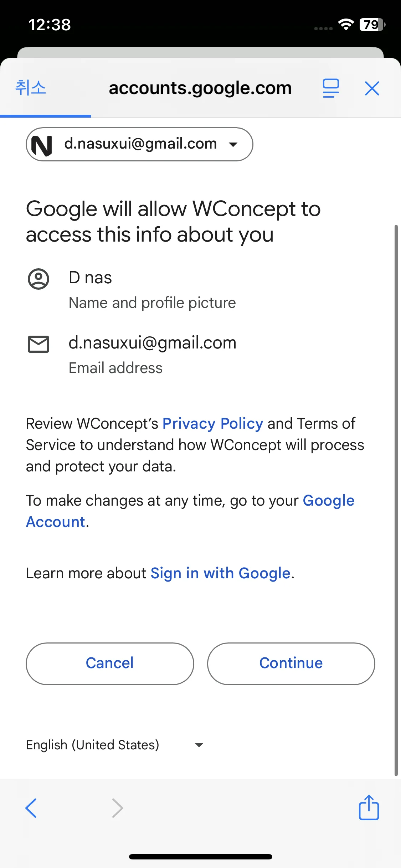Open WConcept's Privacy Policy link

coord(213,424)
